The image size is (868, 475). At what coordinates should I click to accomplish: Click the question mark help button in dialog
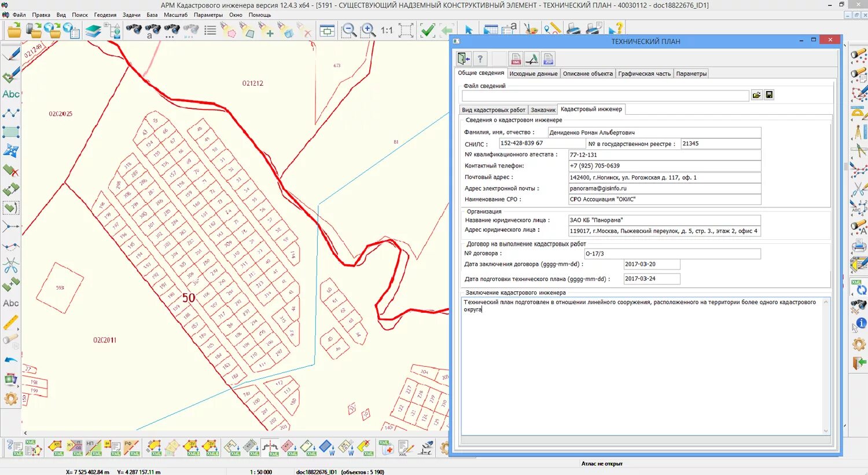[480, 59]
